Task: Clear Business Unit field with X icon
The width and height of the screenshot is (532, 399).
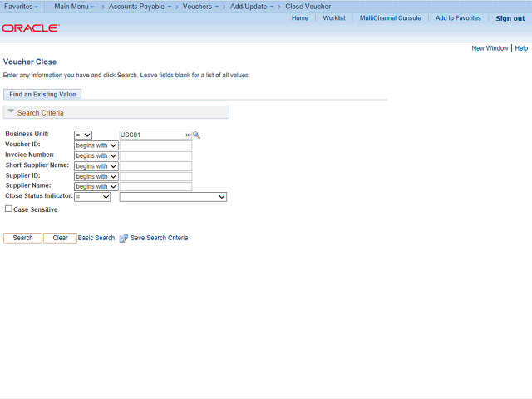Action: [x=187, y=135]
